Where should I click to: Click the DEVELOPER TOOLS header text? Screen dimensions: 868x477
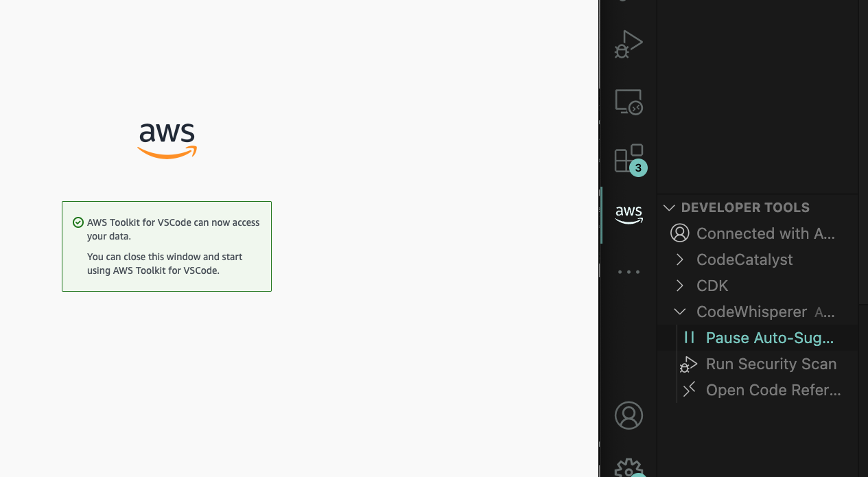pos(745,207)
